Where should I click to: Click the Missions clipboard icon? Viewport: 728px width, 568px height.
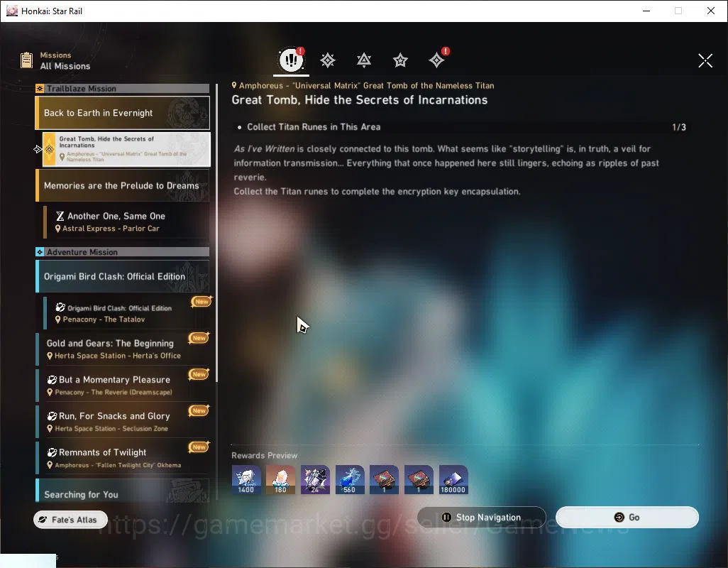coord(26,60)
